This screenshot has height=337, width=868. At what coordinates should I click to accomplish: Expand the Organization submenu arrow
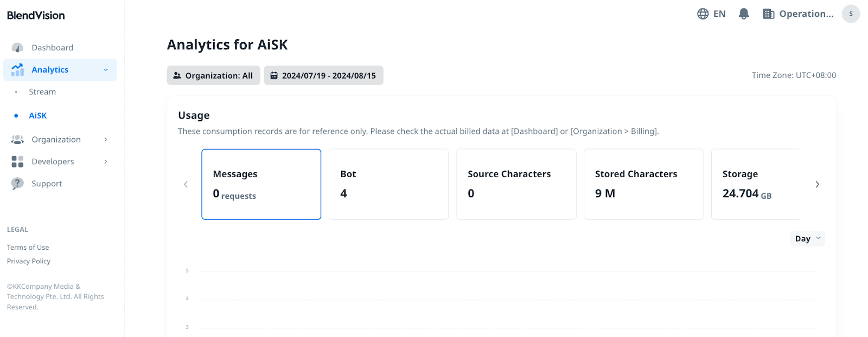pos(106,140)
